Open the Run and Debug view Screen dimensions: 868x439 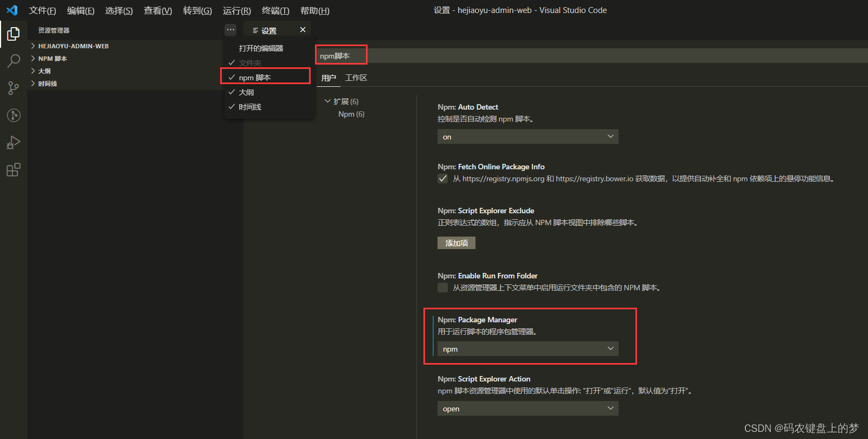(14, 142)
